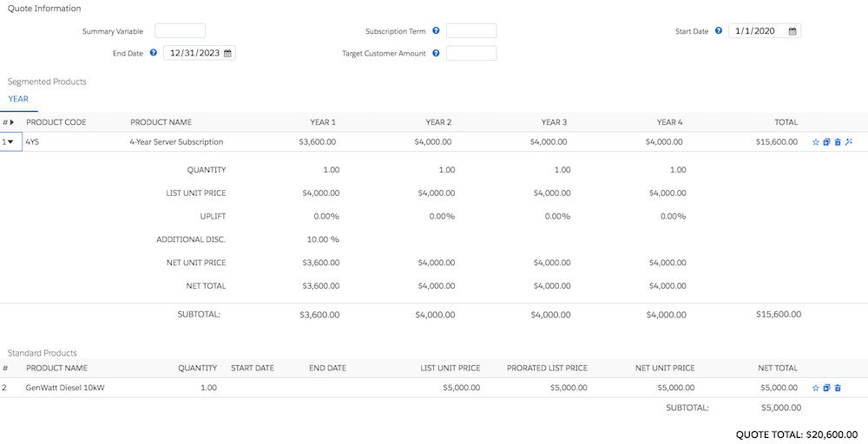The width and height of the screenshot is (868, 444).
Task: Click the Subscription Term input field
Action: tap(471, 31)
